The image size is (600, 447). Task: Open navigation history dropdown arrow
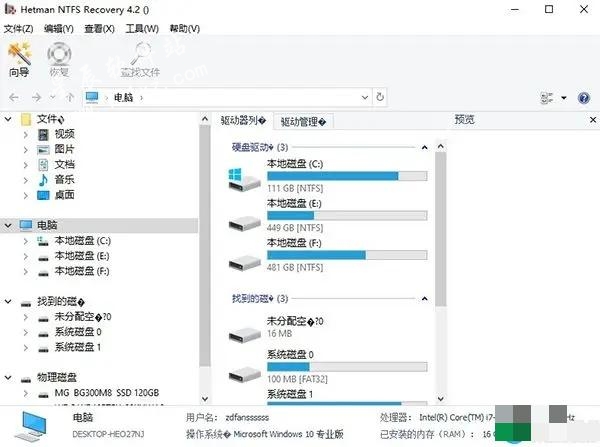pyautogui.click(x=53, y=98)
